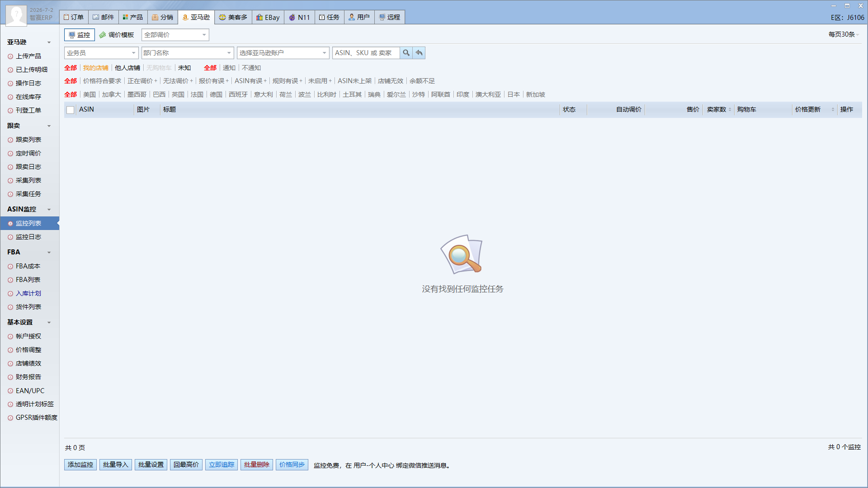
Task: Switch to the 产品 tab
Action: (x=133, y=17)
